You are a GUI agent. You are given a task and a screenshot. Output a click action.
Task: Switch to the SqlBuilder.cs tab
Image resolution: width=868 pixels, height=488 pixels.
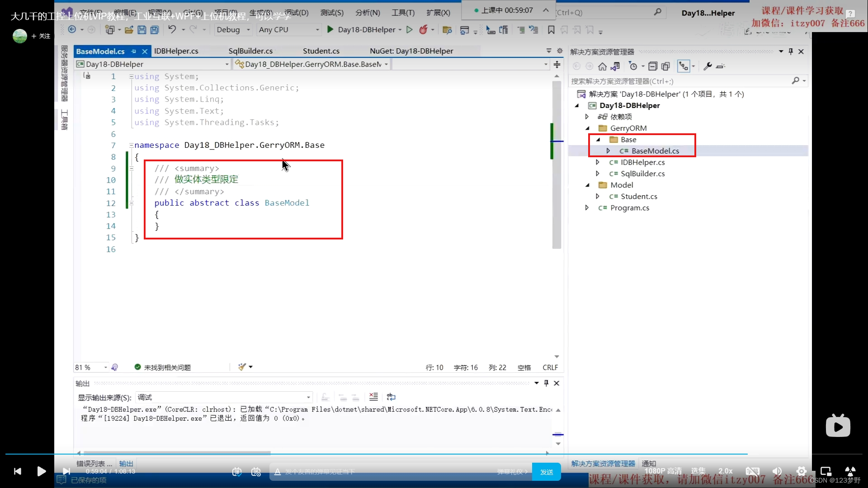pyautogui.click(x=250, y=51)
